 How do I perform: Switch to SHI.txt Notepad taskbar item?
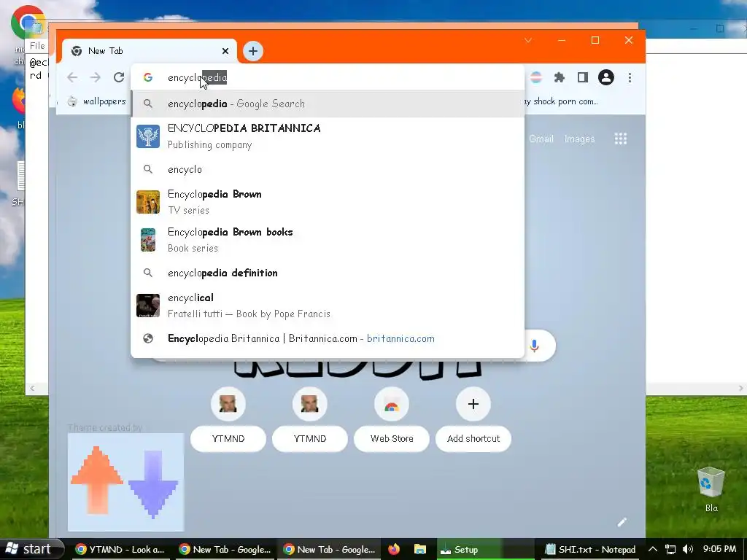(591, 550)
